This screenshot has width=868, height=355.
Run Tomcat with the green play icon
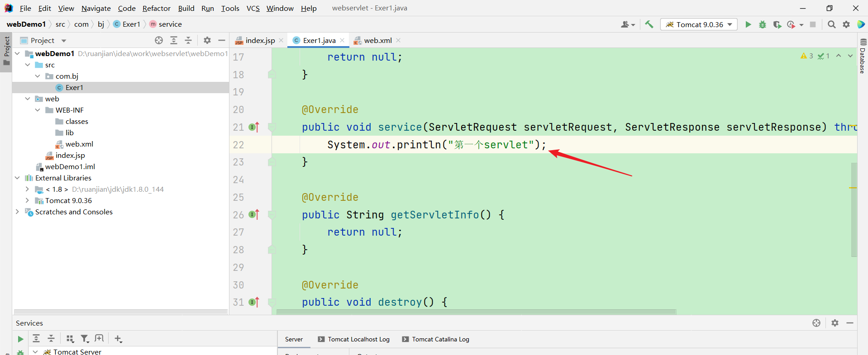[748, 24]
